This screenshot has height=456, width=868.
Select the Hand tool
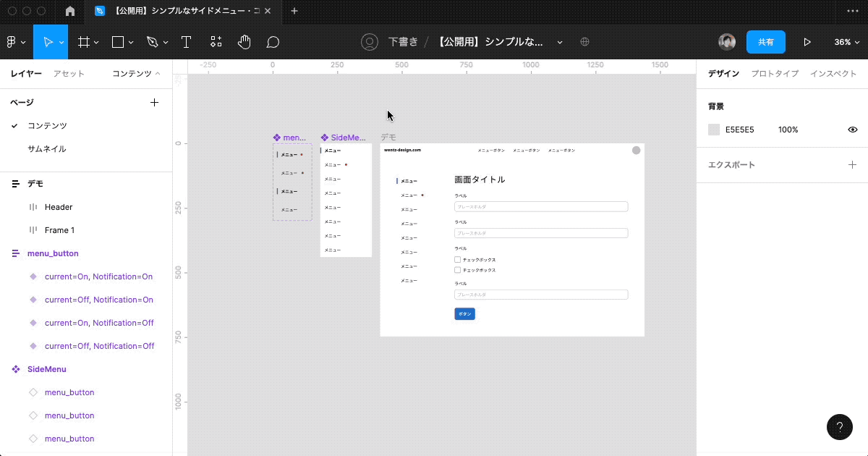(244, 42)
